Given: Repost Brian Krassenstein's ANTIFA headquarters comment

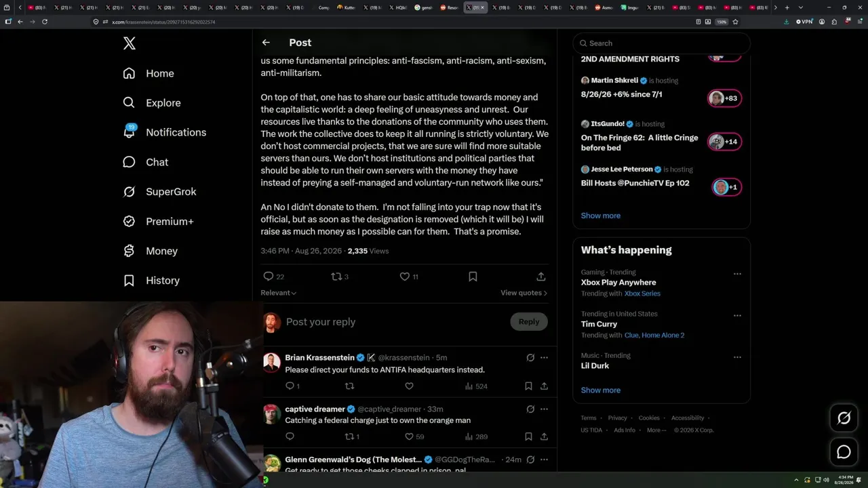Looking at the screenshot, I should pos(350,386).
